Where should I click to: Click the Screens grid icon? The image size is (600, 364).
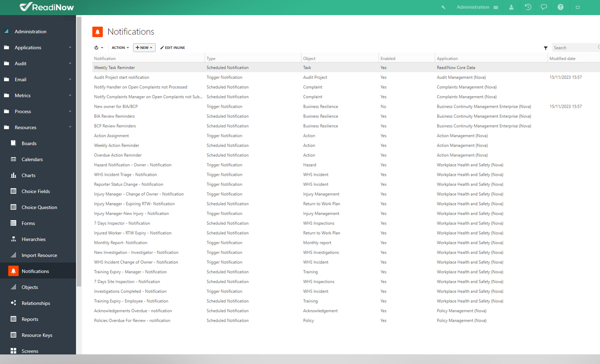(x=14, y=351)
